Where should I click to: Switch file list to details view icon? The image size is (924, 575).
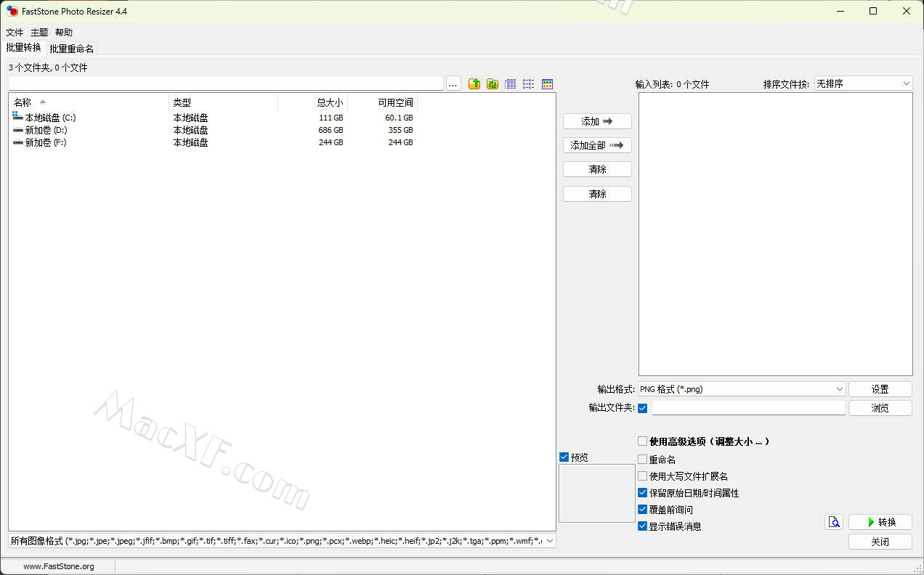point(511,84)
